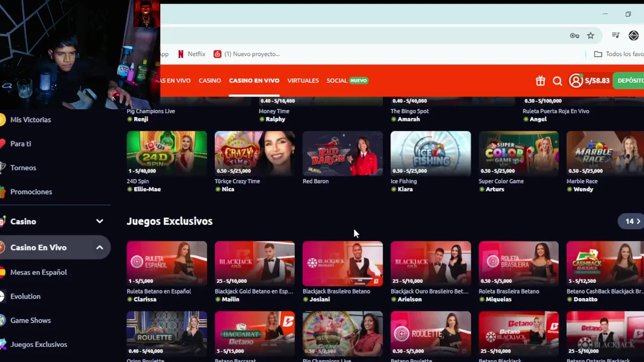This screenshot has width=644, height=362.
Task: Click the bookmark star icon
Action: [591, 35]
